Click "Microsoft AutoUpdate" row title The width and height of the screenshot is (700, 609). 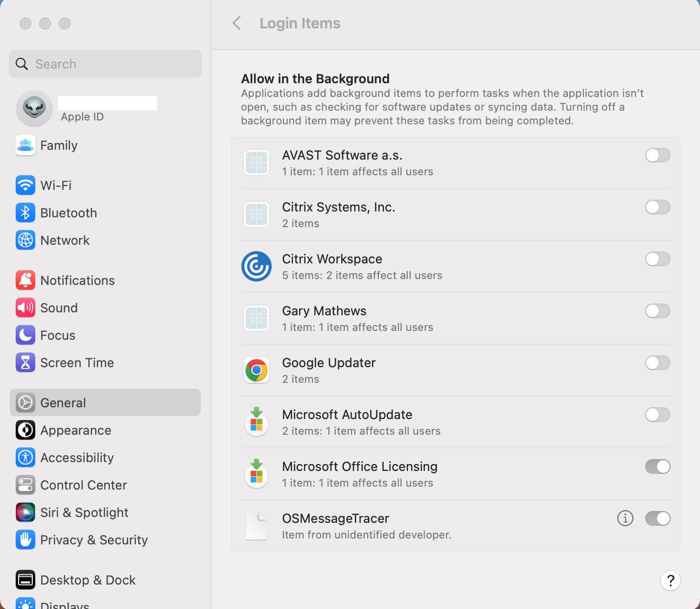(348, 415)
